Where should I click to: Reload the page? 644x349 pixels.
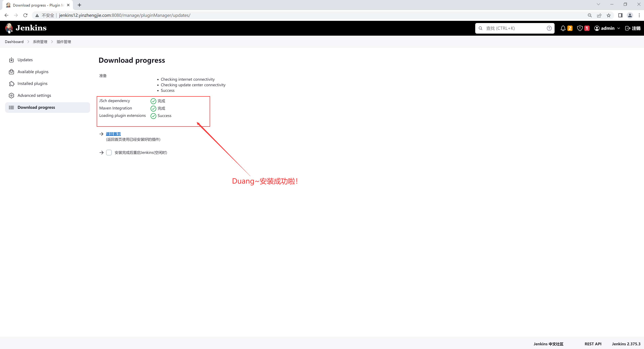click(25, 15)
